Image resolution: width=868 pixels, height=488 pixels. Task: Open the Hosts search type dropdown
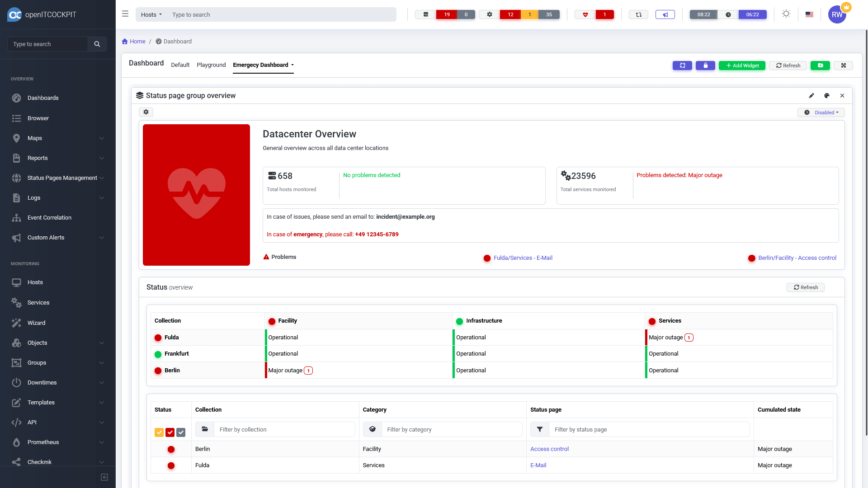click(x=151, y=14)
